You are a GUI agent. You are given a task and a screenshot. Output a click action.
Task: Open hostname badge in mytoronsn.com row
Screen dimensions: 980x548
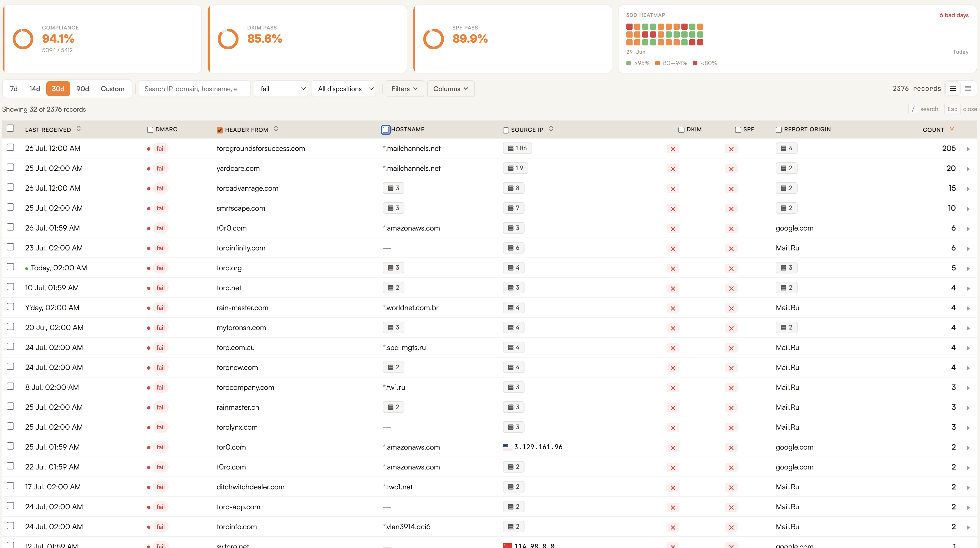click(x=393, y=328)
